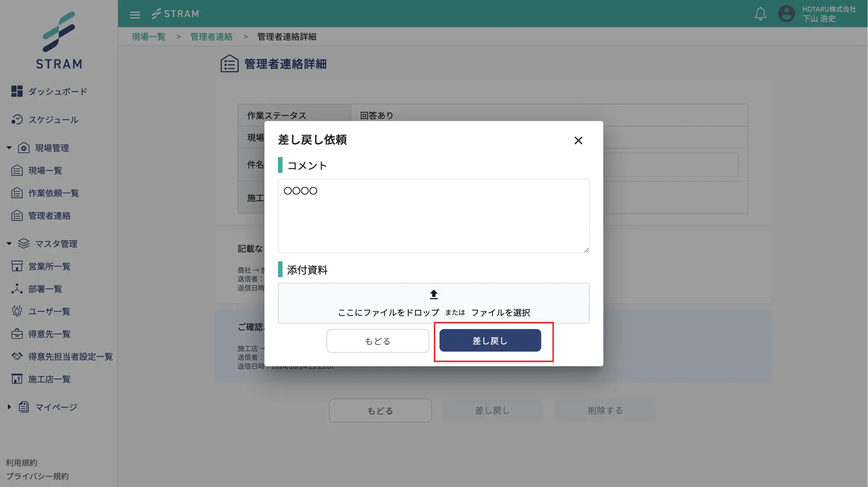Open スケジュール via its clock icon

pos(17,119)
